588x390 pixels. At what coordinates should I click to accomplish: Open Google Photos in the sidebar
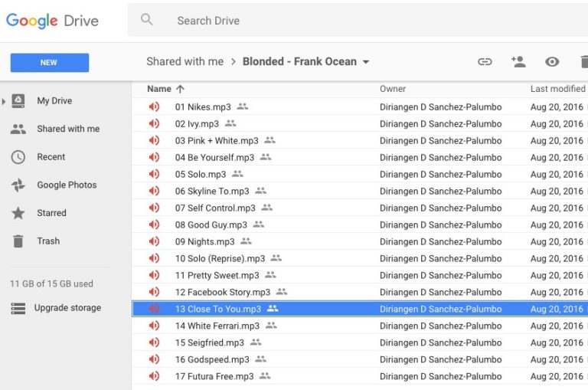(67, 185)
